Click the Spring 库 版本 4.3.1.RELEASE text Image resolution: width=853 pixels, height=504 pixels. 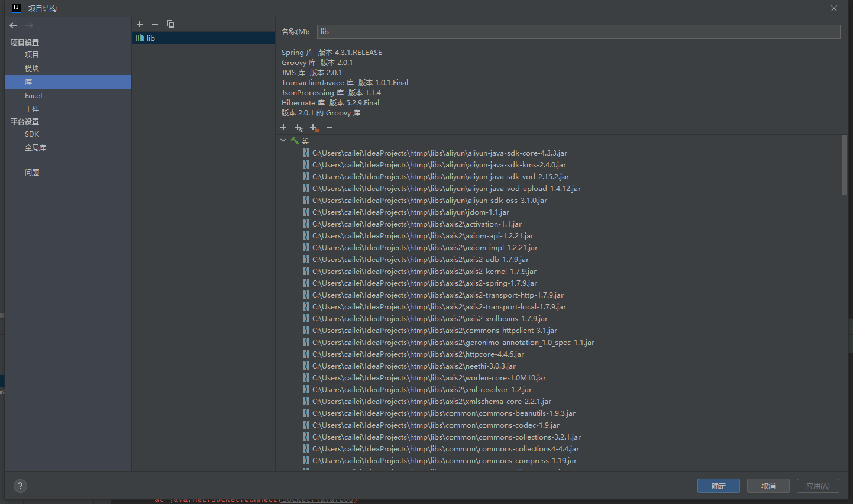332,52
